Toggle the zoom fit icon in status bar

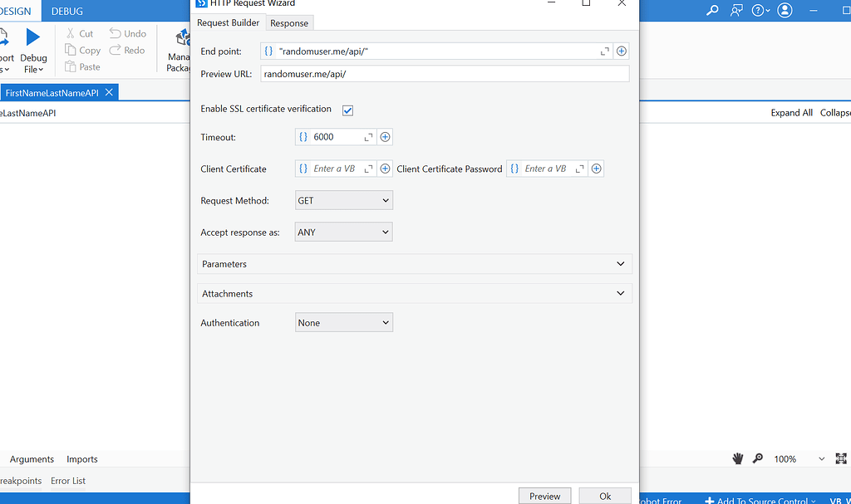pyautogui.click(x=843, y=458)
